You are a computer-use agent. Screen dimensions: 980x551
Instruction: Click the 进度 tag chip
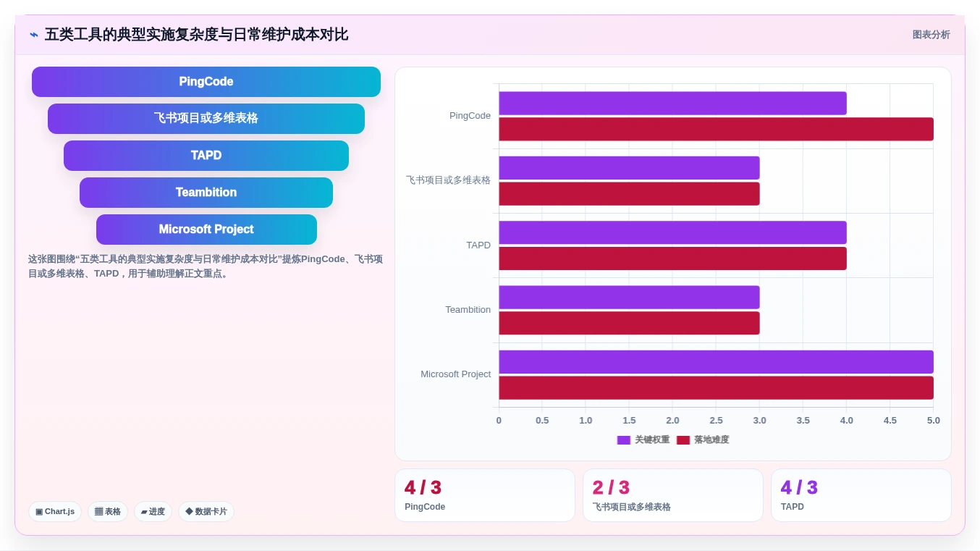[153, 511]
